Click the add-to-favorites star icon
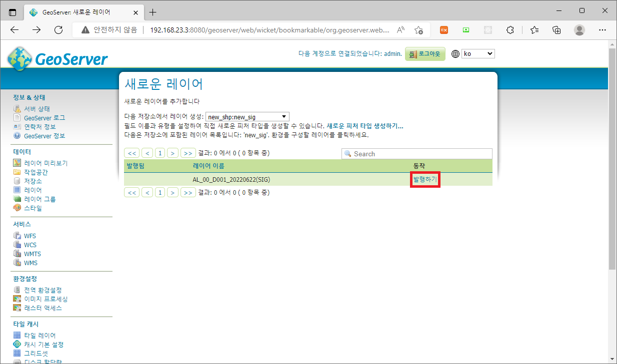Image resolution: width=617 pixels, height=364 pixels. [x=419, y=30]
